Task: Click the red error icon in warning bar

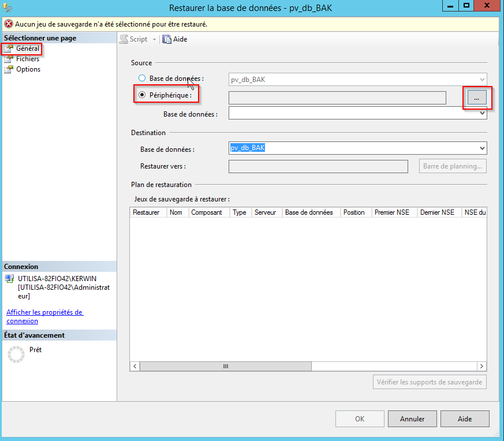Action: coord(8,24)
